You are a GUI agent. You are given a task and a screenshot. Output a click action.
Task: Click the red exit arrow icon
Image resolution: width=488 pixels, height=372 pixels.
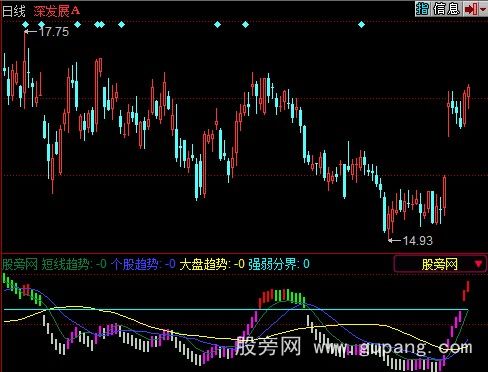[x=471, y=9]
